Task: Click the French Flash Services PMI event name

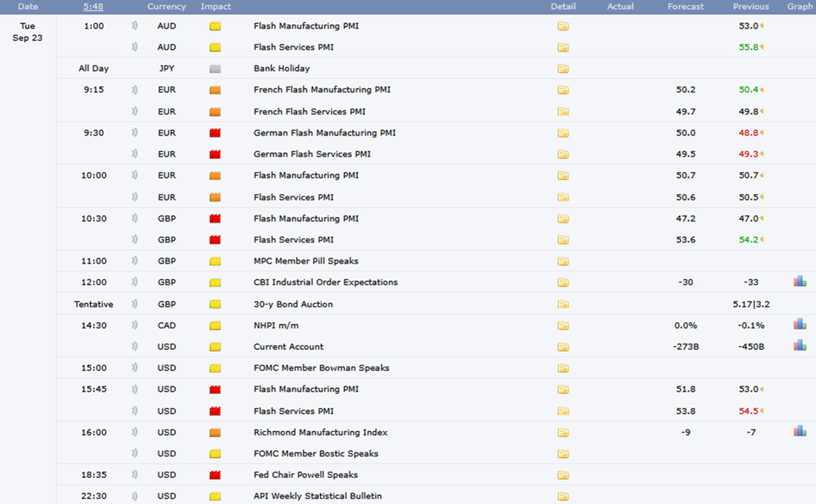Action: [309, 112]
